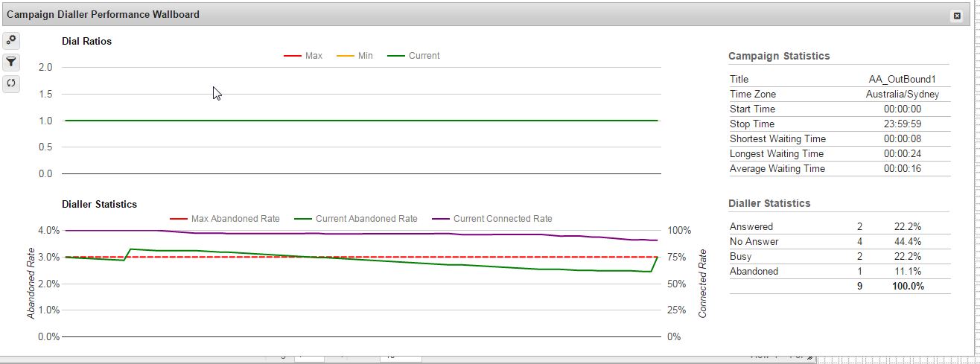
Task: Refresh the wallboard with reload icon
Action: [11, 83]
